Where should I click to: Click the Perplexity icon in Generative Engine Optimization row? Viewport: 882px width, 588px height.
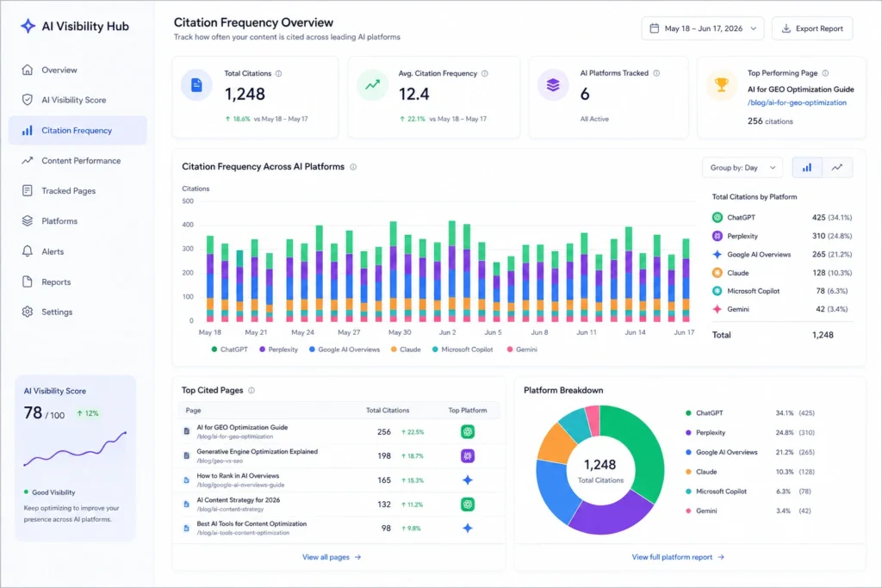468,456
